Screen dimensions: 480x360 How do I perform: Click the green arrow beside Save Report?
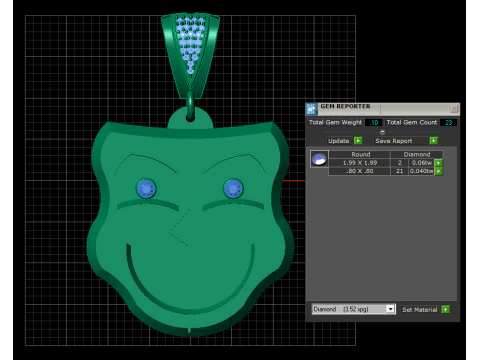tap(434, 141)
